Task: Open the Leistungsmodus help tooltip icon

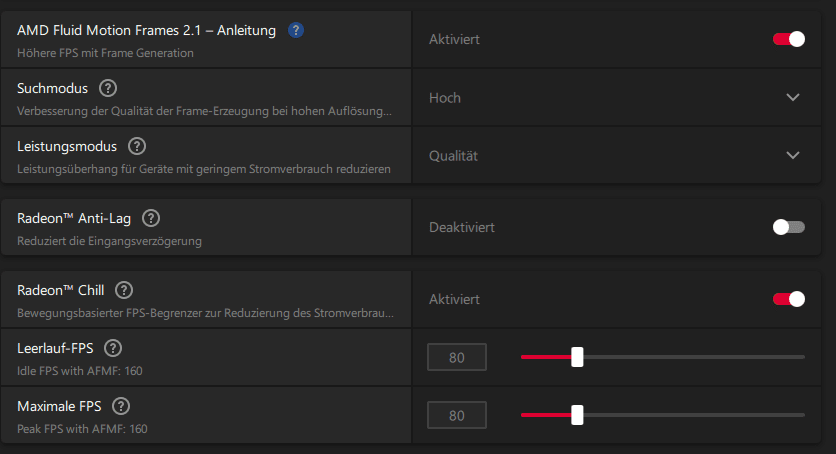Action: point(137,146)
